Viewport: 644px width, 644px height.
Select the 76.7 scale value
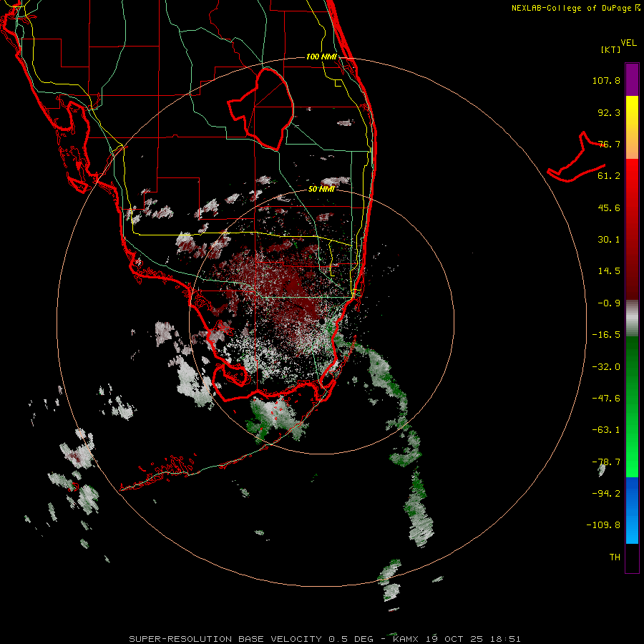[x=609, y=144]
